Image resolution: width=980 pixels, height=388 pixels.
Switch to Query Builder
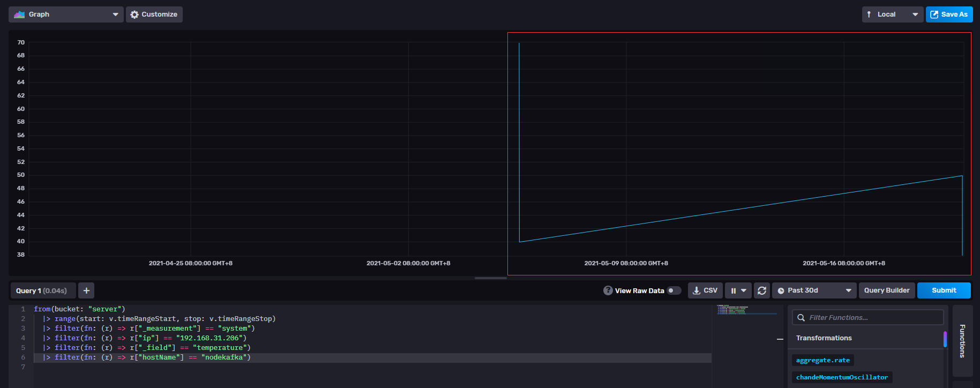pos(886,290)
